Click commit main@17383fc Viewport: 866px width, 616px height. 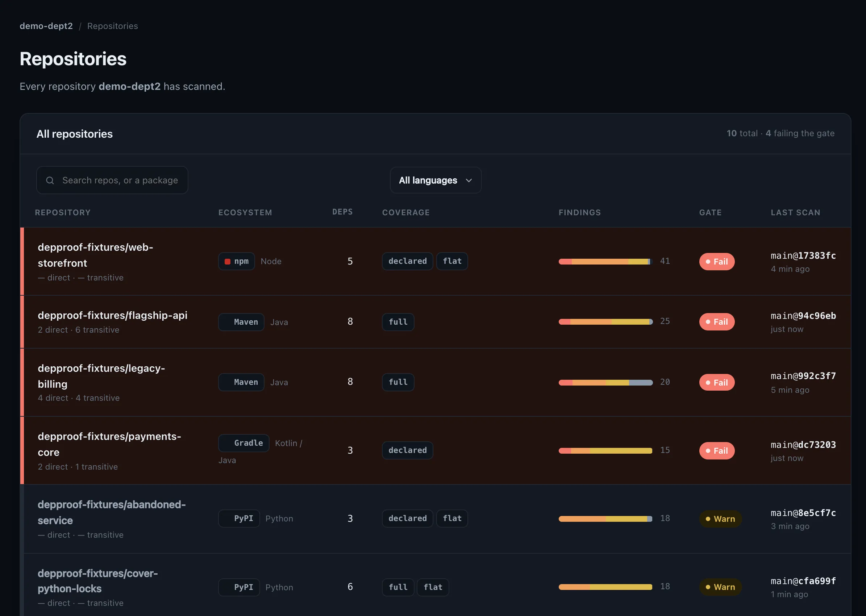pos(803,256)
